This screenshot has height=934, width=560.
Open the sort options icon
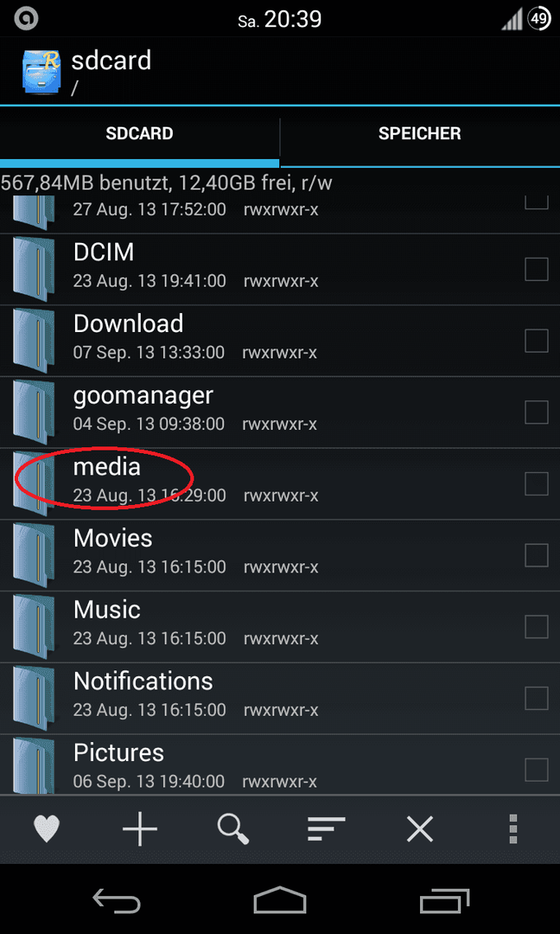coord(326,828)
